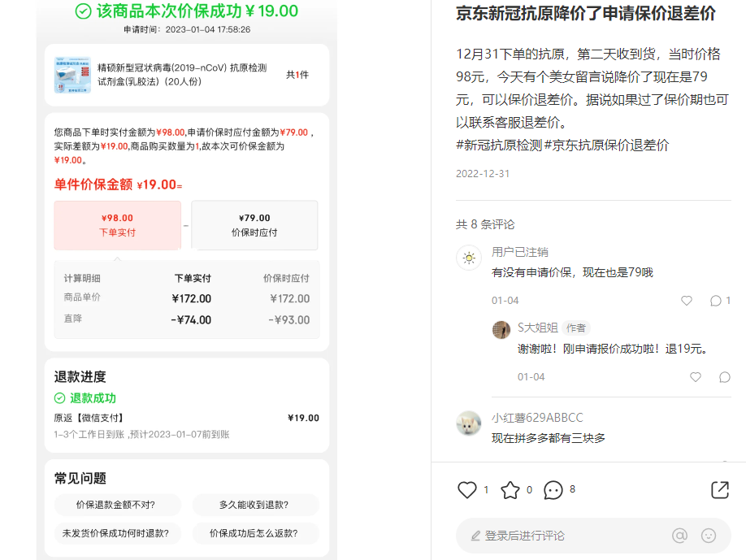Screen dimensions: 746x560
Task: Share the post using the share icon
Action: 720,489
